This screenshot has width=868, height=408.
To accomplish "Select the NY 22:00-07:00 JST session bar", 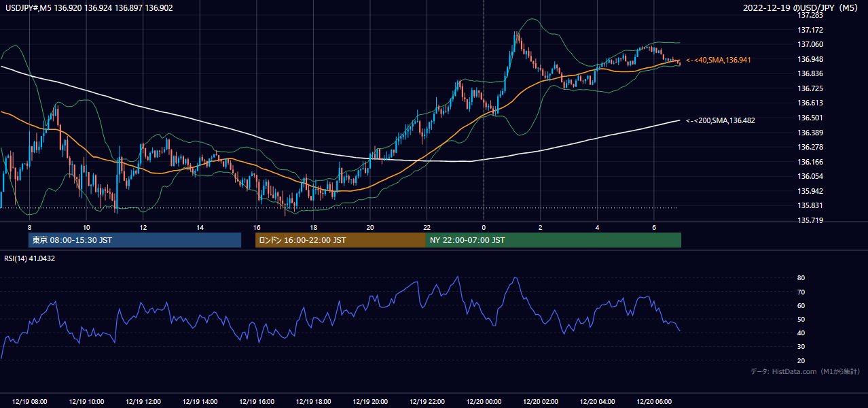I will tap(554, 240).
